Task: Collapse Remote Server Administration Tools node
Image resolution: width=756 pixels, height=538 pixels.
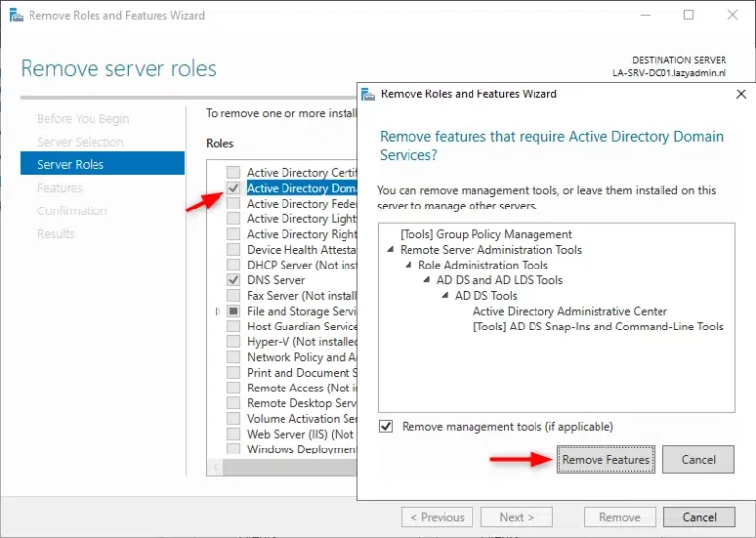Action: coord(391,250)
